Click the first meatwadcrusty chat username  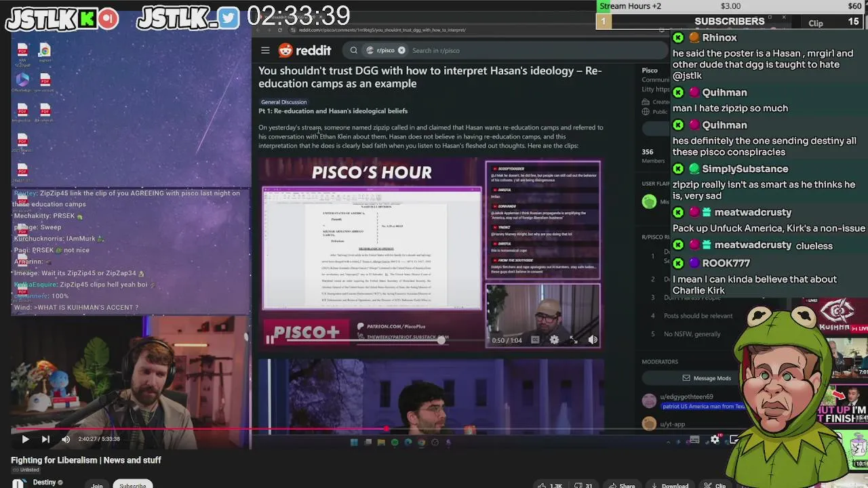click(753, 213)
